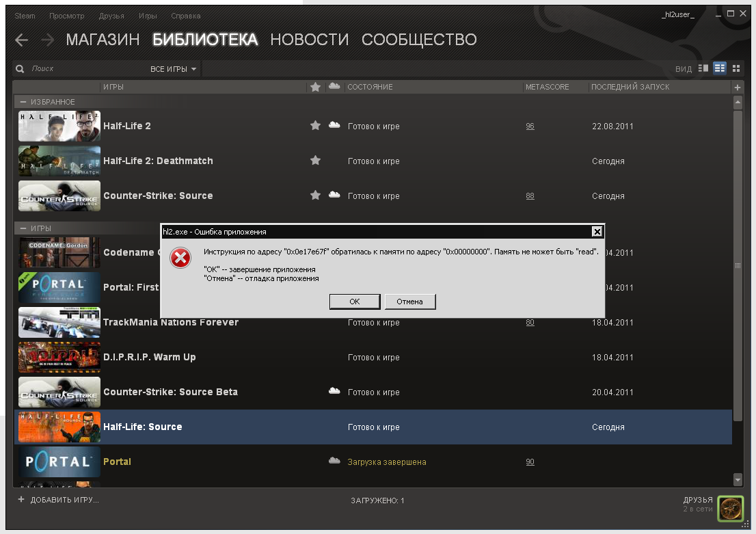Click the error icon in the dialog
The height and width of the screenshot is (534, 756).
(x=181, y=258)
